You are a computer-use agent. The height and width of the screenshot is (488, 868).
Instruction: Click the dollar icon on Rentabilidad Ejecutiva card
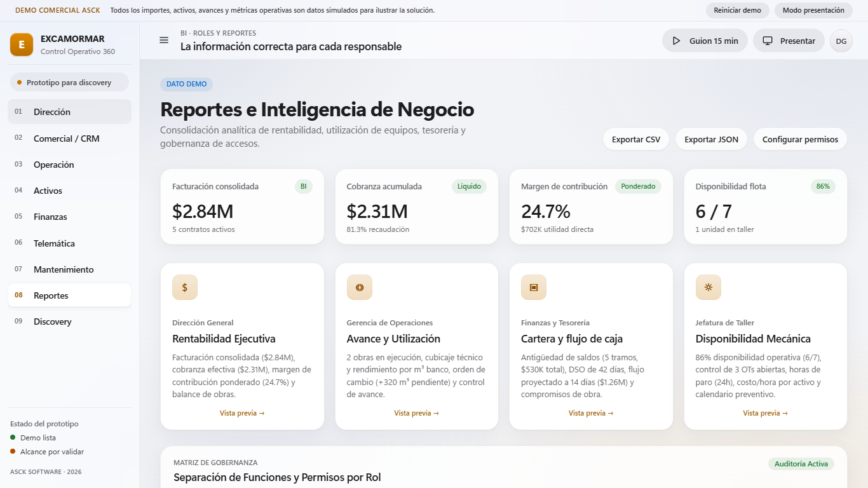185,287
